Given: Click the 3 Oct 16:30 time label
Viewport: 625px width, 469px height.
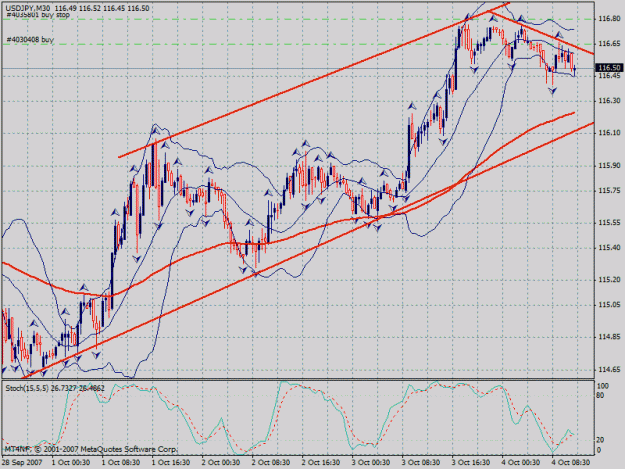Looking at the screenshot, I should tap(471, 463).
